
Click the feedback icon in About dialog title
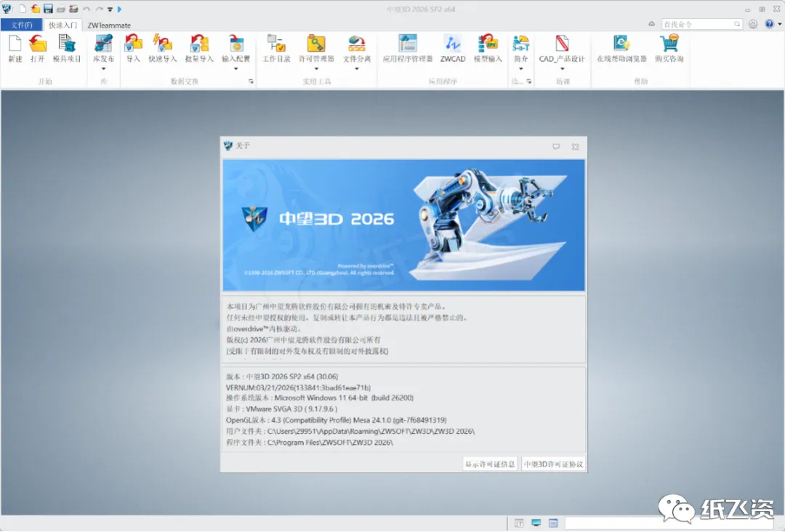coord(556,146)
